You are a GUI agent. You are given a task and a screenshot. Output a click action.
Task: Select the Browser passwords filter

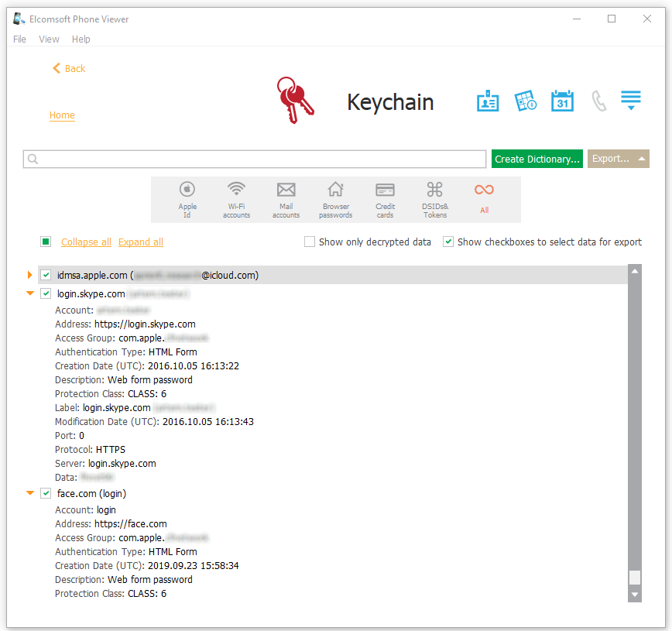pyautogui.click(x=335, y=199)
